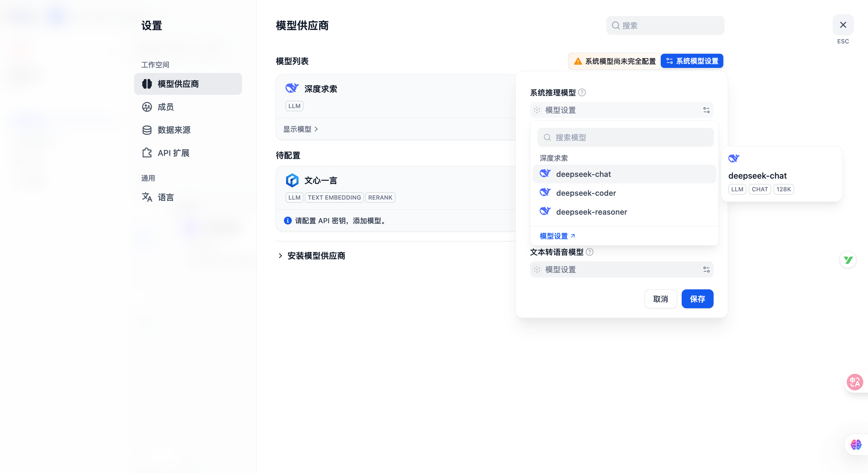Click the green Y floating icon
868x473 pixels.
(x=848, y=260)
